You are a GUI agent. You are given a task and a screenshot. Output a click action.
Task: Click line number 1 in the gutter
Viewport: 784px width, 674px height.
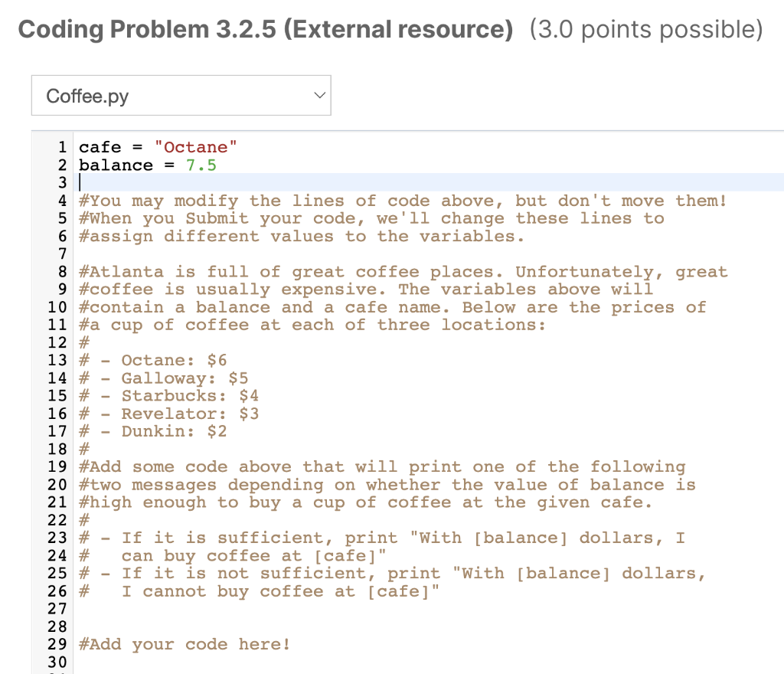[x=61, y=146]
